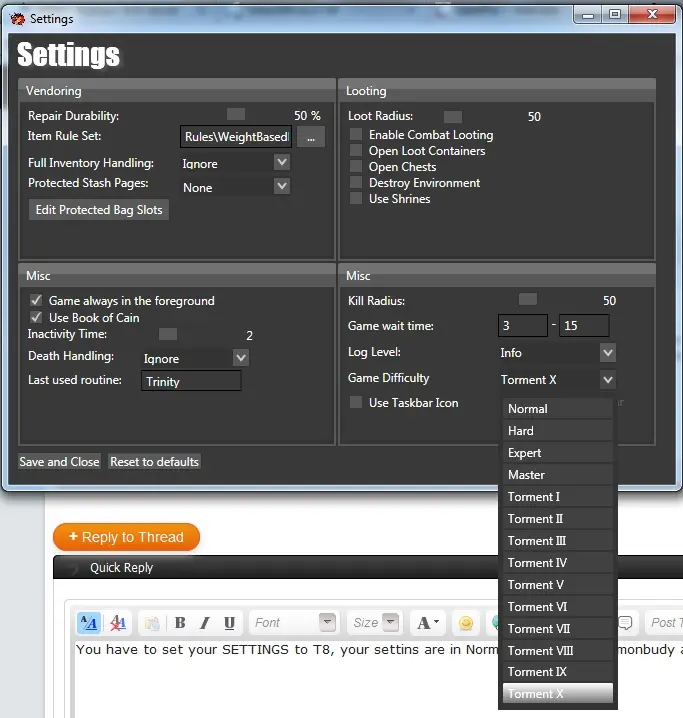Open the Full Inventory Handling dropdown
Viewport: 683px width, 718px height.
281,162
